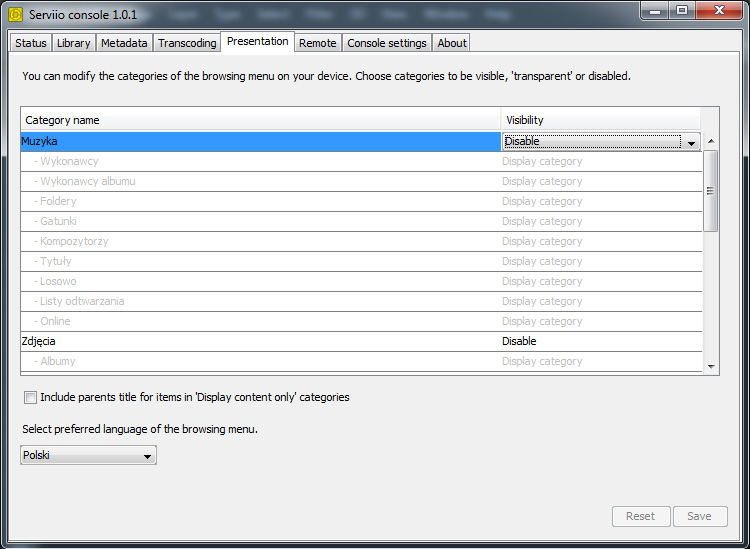Click the category list scrollbar thumb
Screen dimensions: 750x549
711,191
